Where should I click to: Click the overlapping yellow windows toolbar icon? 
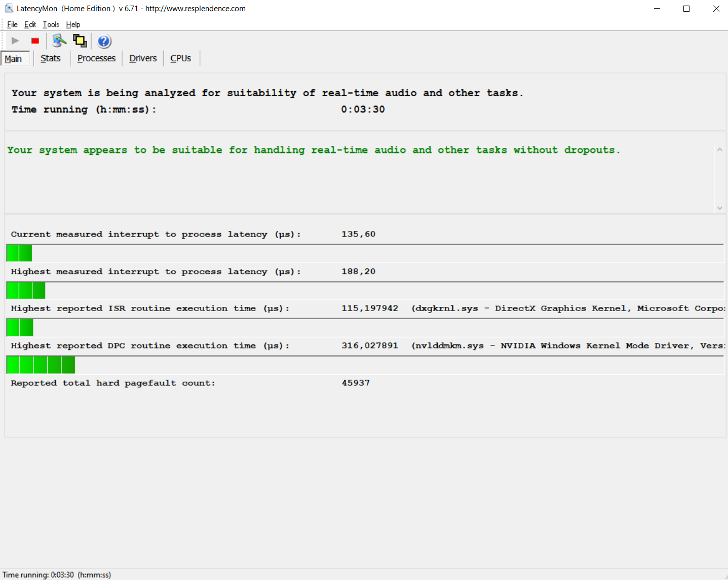coord(80,41)
